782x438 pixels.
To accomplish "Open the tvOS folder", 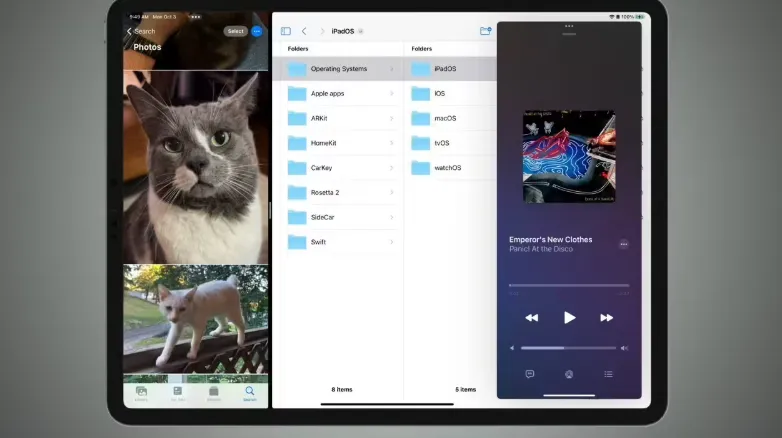I will point(450,143).
